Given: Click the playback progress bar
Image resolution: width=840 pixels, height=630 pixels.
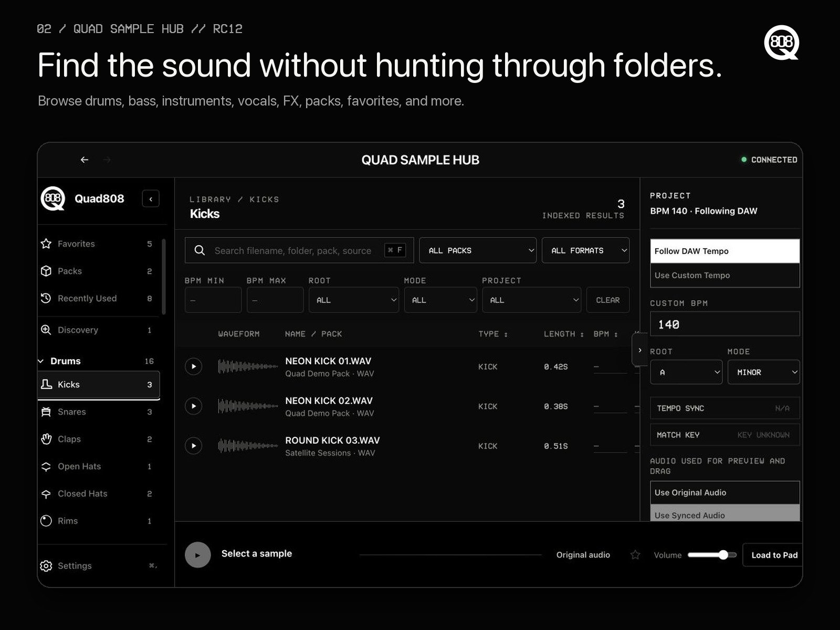Looking at the screenshot, I should tap(450, 555).
